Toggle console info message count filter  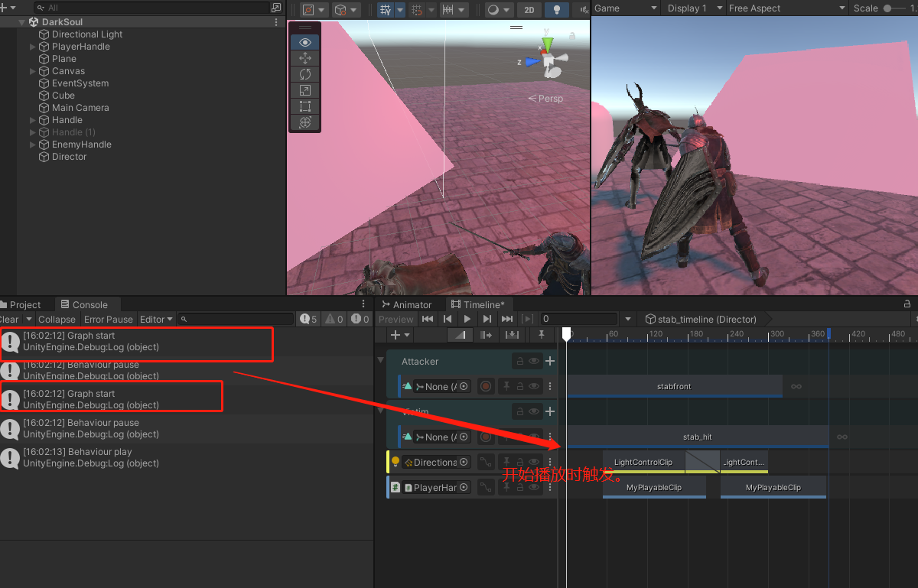[x=309, y=319]
